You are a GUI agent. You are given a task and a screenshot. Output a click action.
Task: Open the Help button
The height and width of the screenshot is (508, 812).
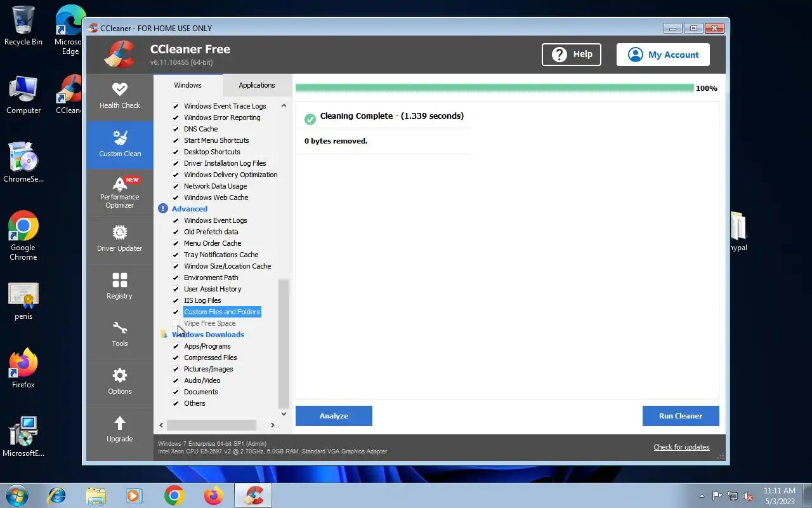click(572, 55)
